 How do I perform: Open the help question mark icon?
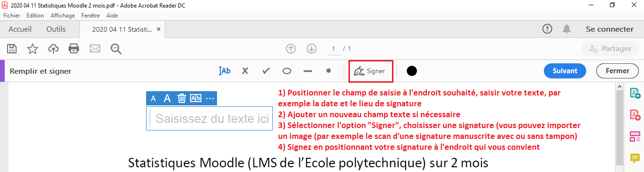point(547,29)
